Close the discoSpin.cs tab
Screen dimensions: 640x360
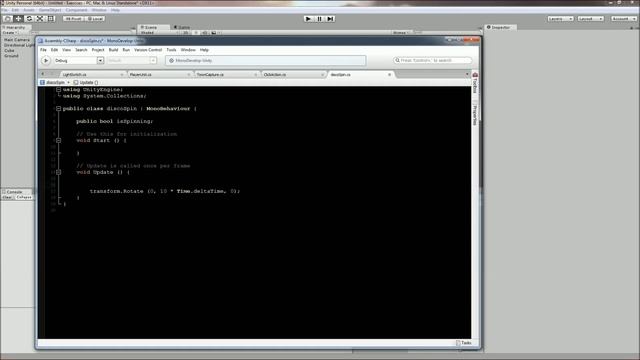point(389,75)
